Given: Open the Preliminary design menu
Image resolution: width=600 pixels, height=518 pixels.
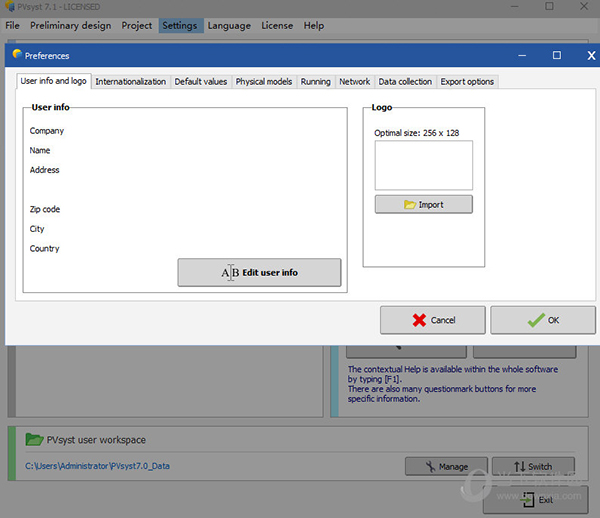Looking at the screenshot, I should point(70,25).
